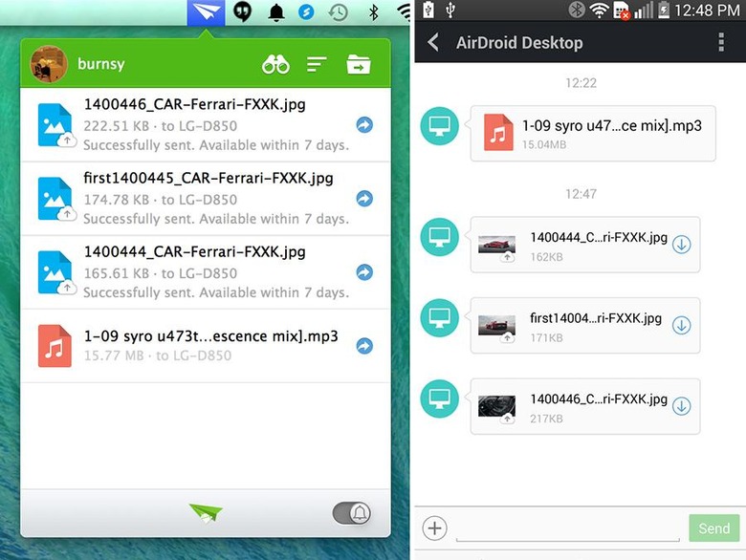Tap the Send button
The height and width of the screenshot is (560, 746).
pos(713,528)
